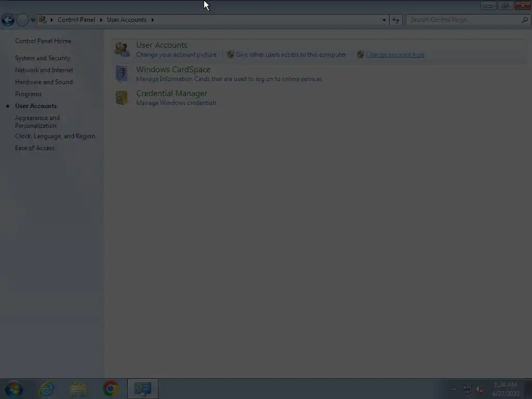Screen dimensions: 532x399
Task: Open Control Panel Home link
Action: [x=43, y=41]
